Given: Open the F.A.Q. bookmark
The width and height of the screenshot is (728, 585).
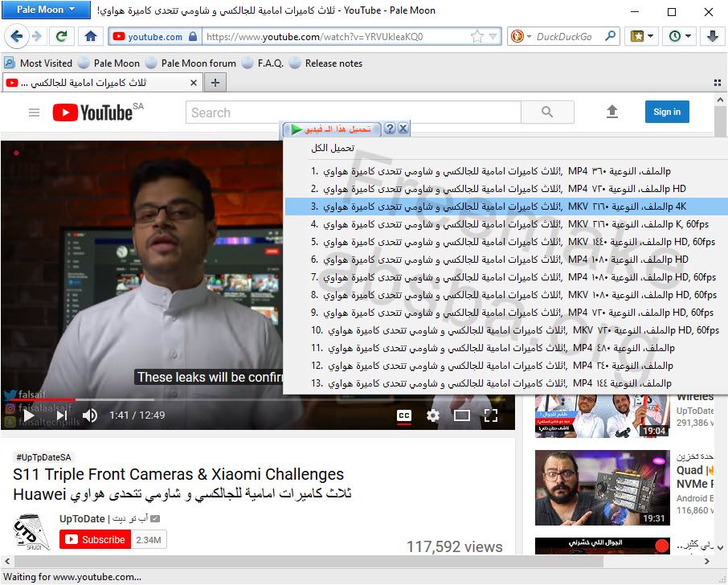Looking at the screenshot, I should [x=264, y=63].
